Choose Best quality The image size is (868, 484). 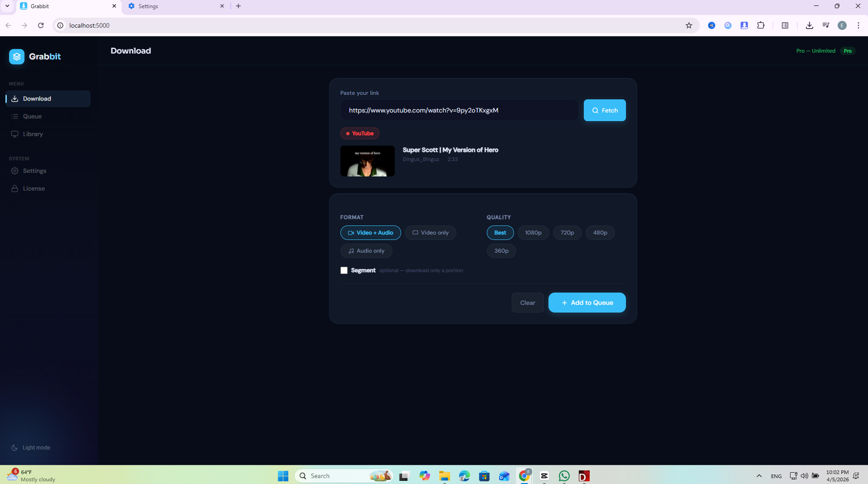tap(500, 233)
